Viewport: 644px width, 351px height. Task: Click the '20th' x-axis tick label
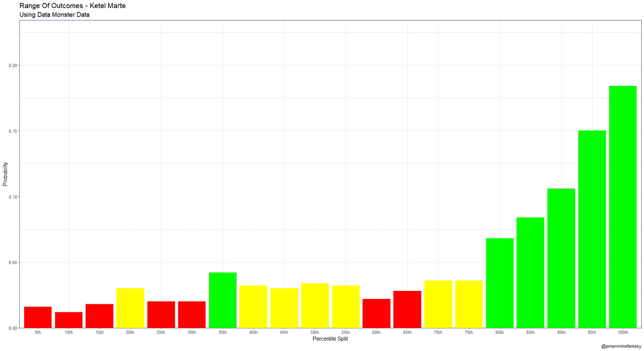tap(130, 333)
